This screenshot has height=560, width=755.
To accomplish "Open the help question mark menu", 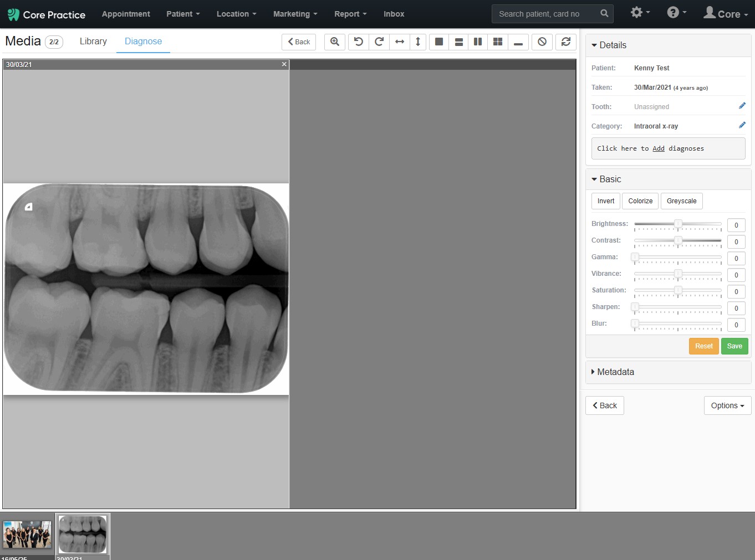I will (x=677, y=13).
